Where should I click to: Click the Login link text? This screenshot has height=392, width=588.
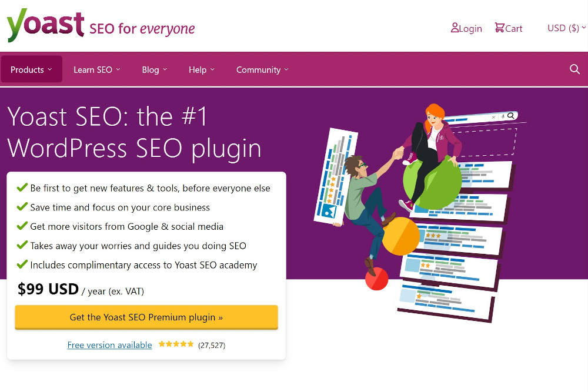(470, 28)
